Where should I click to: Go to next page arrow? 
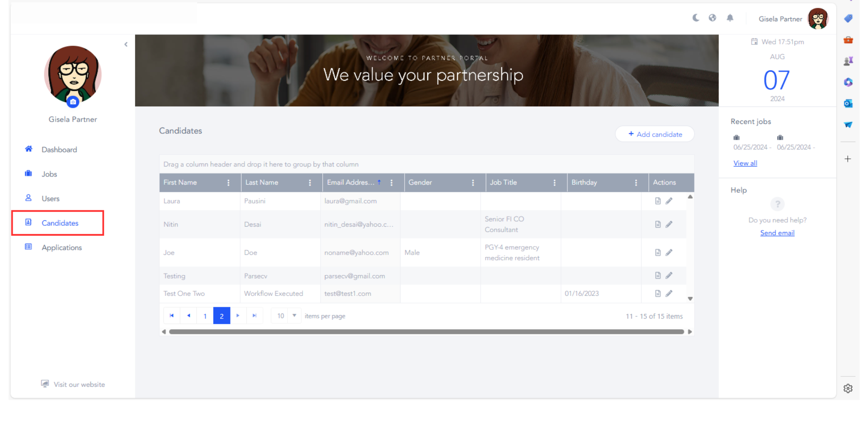pos(238,316)
